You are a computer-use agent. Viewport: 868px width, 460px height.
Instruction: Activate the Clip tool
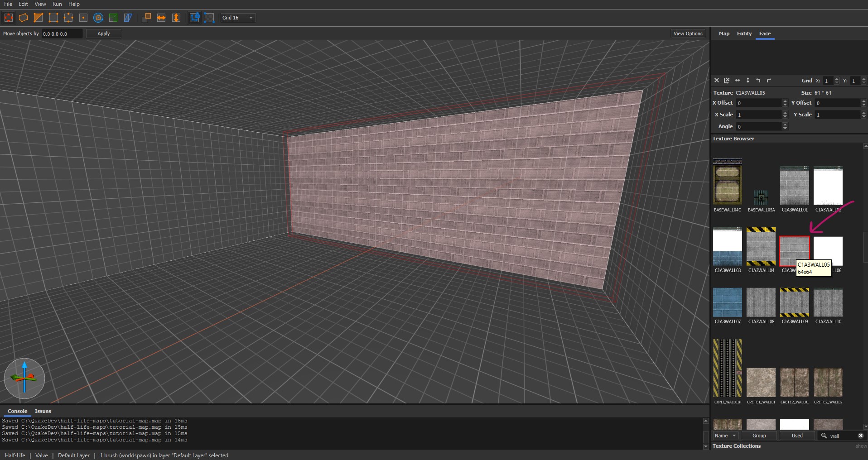pyautogui.click(x=39, y=18)
